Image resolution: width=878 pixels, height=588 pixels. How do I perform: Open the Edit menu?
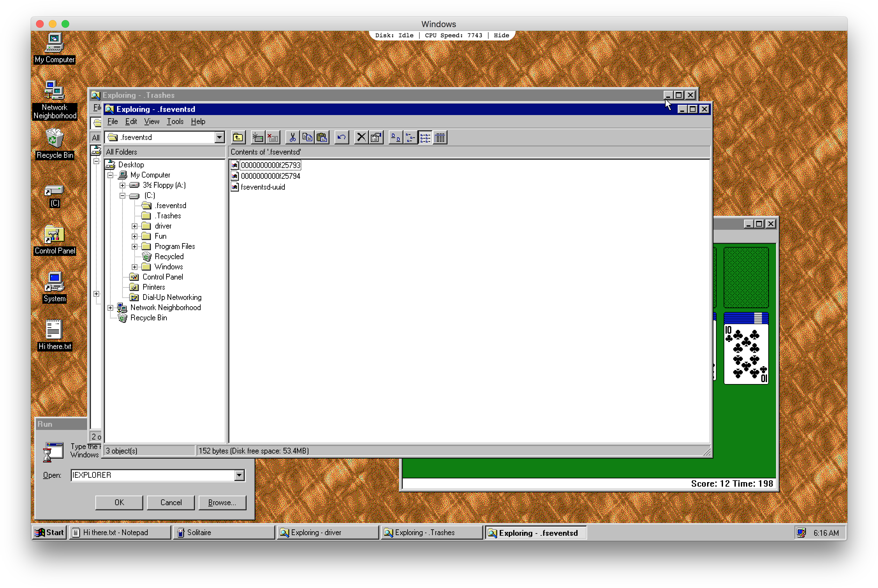[x=131, y=121]
